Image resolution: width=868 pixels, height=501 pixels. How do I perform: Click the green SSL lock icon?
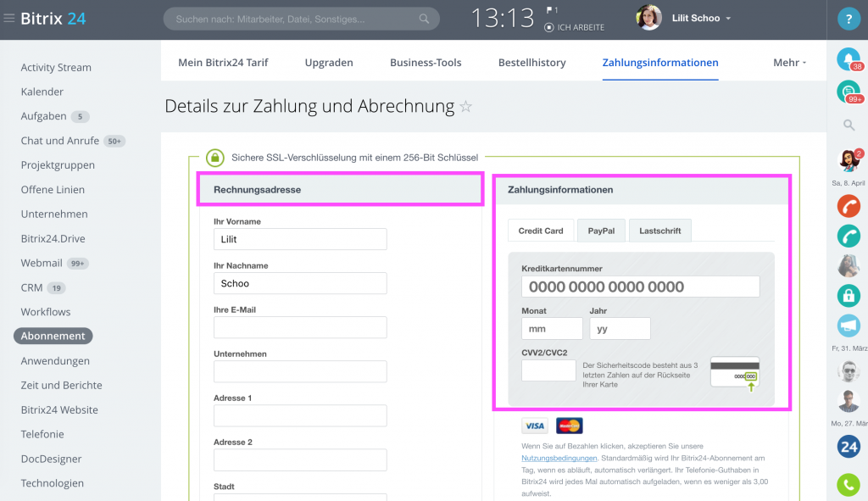click(x=214, y=158)
